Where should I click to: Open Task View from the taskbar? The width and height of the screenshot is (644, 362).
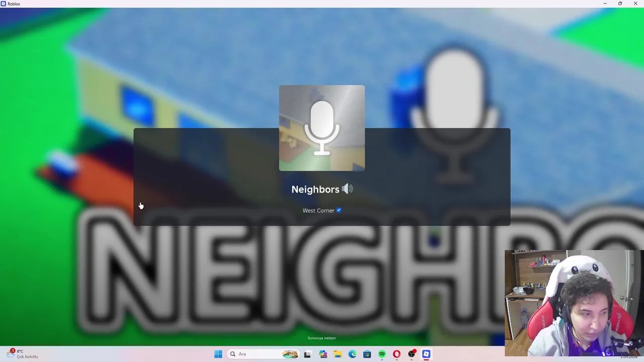pos(307,354)
